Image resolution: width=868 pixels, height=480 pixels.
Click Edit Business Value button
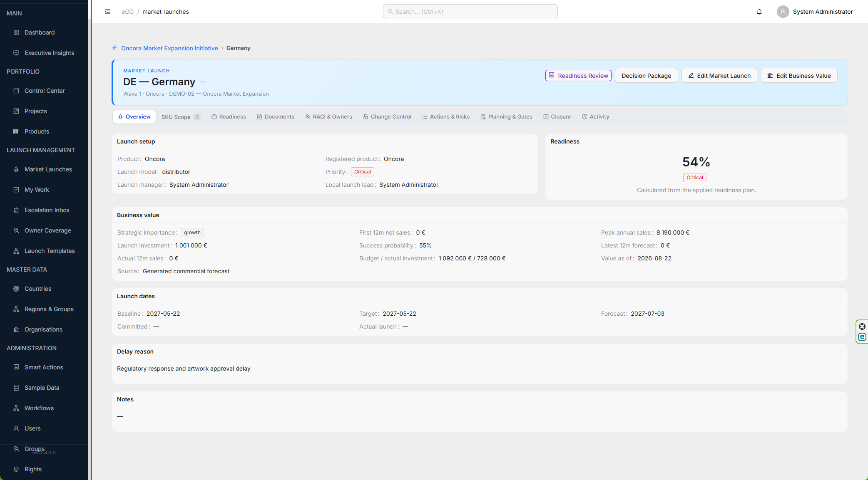point(799,76)
